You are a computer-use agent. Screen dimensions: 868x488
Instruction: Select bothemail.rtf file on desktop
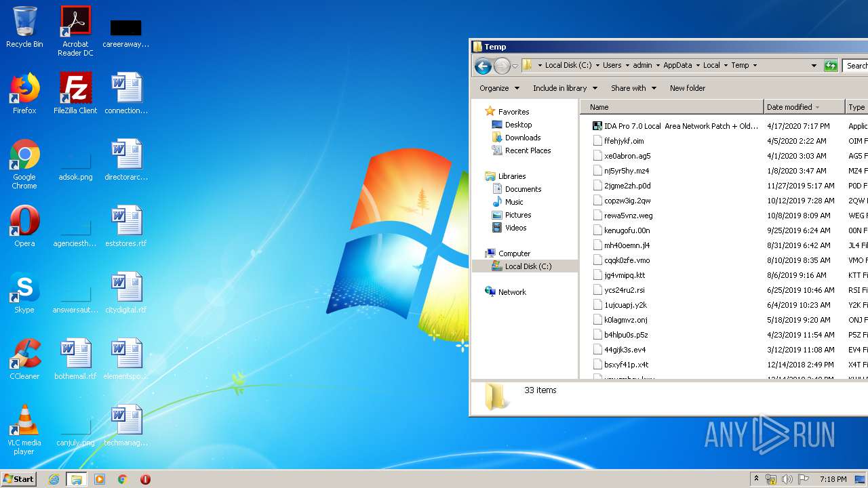click(x=75, y=360)
